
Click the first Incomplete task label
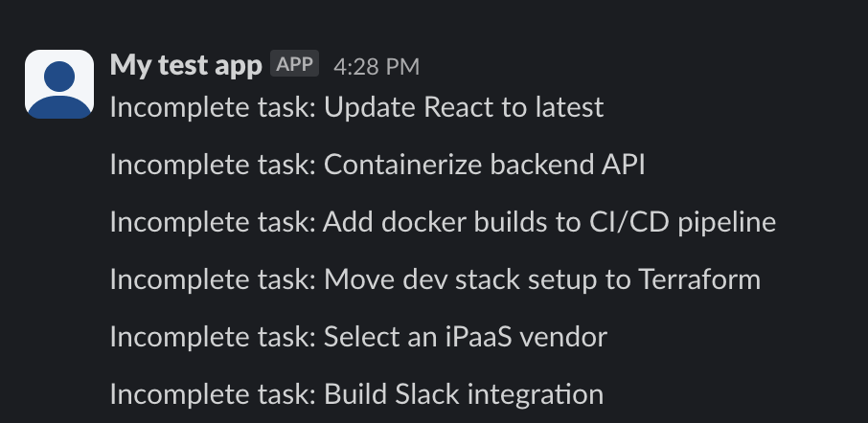coord(213,107)
